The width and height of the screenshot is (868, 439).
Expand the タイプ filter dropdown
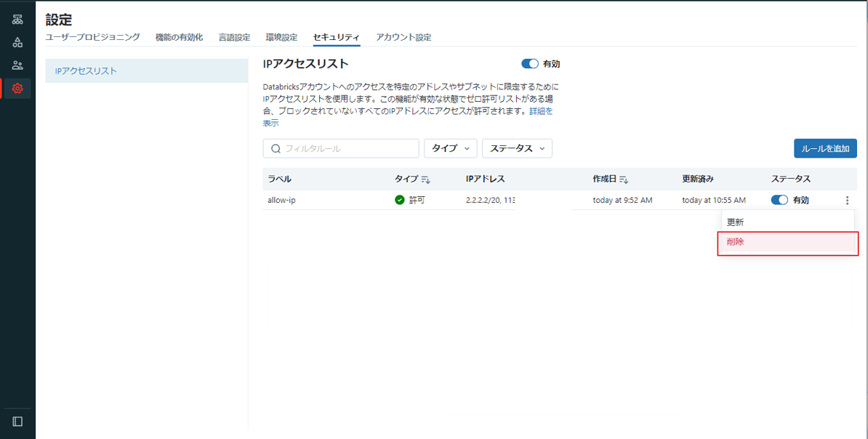click(450, 148)
